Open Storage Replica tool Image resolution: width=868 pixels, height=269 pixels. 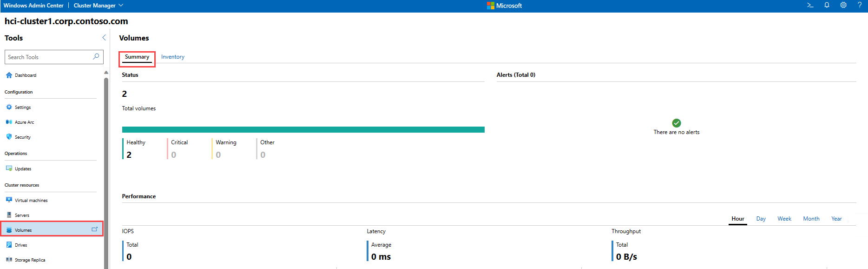click(30, 260)
